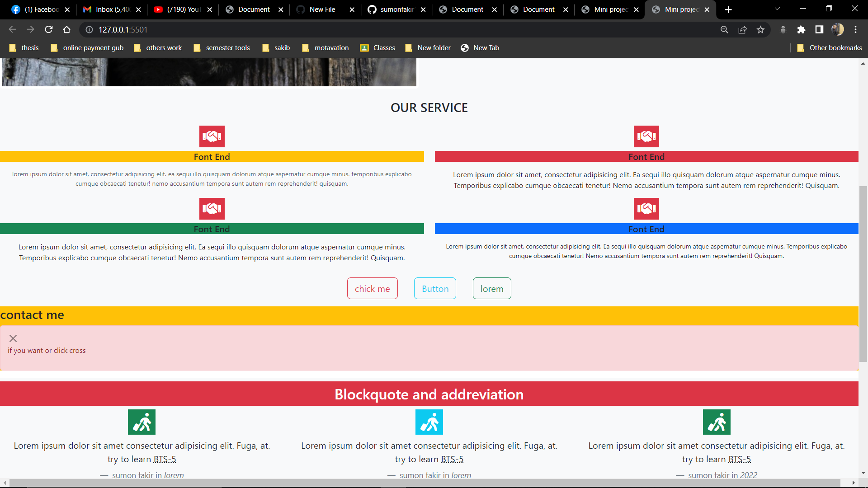Image resolution: width=868 pixels, height=488 pixels.
Task: Share this page icon
Action: coord(742,29)
